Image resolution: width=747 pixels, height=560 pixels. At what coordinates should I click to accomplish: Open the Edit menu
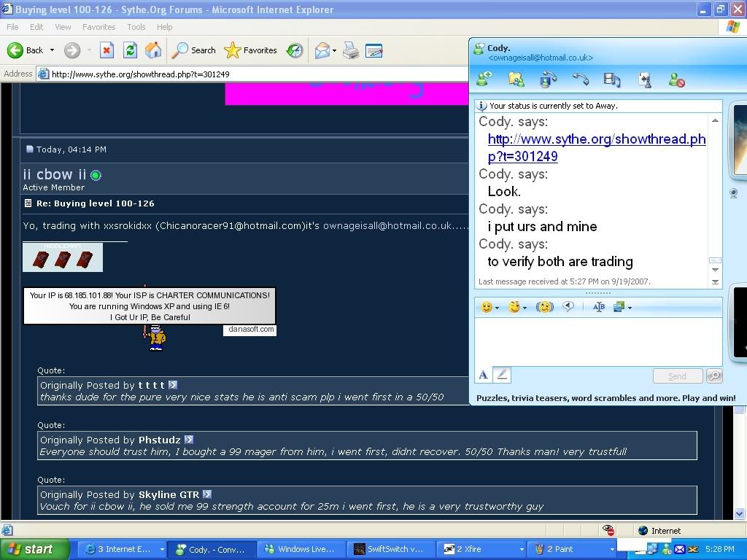36,27
